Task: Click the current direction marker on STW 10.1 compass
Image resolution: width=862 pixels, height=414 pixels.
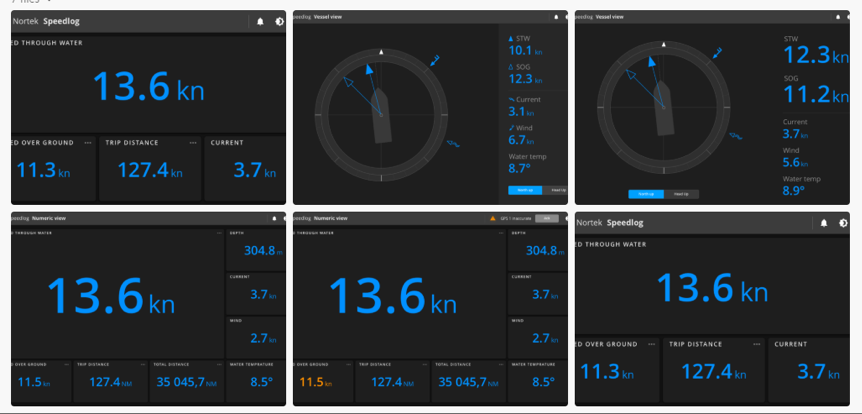Action: pos(453,144)
